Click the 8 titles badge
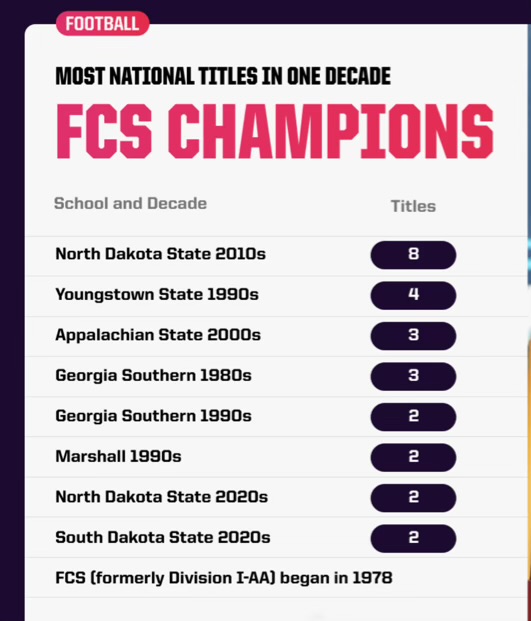The height and width of the screenshot is (621, 531). pyautogui.click(x=413, y=255)
